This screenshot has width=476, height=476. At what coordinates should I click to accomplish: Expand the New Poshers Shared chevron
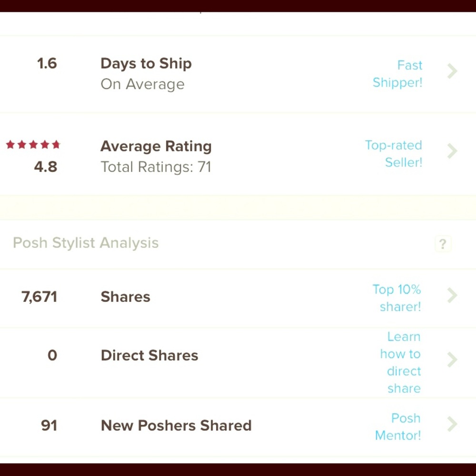(x=452, y=424)
